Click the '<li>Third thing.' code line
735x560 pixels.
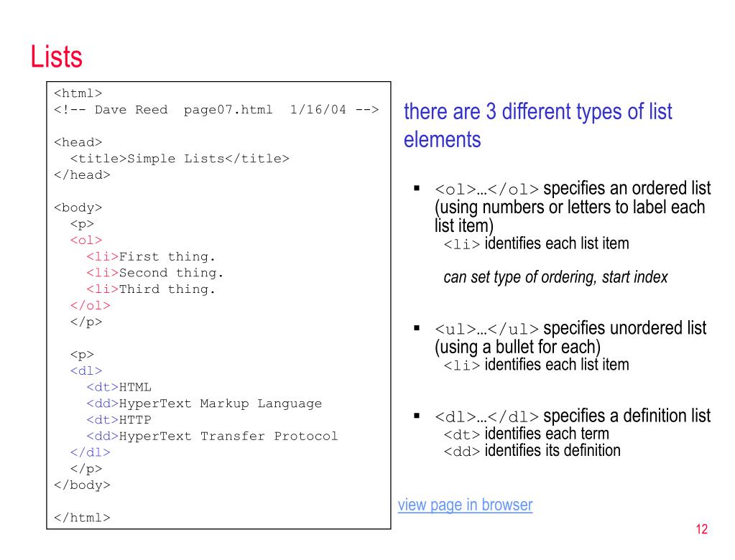pos(151,289)
